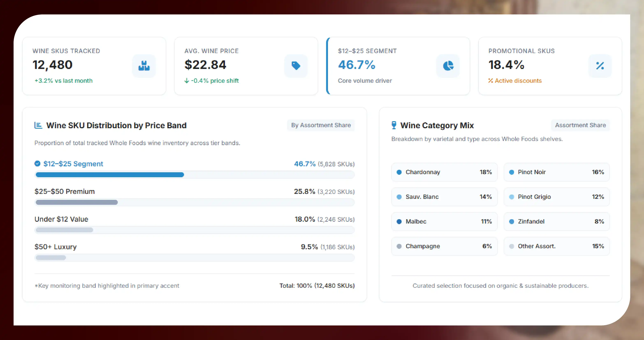Click the down arrow icon before -0.4% price shift
Screen dimensions: 644x340
pos(186,80)
